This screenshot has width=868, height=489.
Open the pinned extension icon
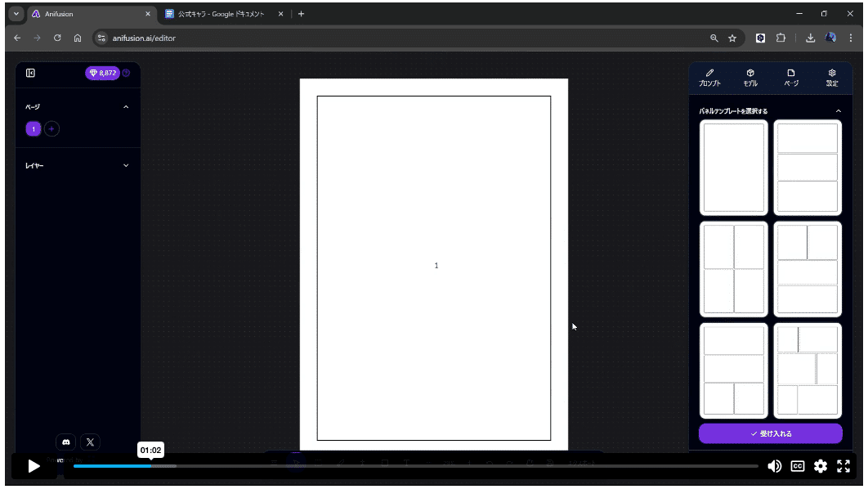tap(761, 38)
